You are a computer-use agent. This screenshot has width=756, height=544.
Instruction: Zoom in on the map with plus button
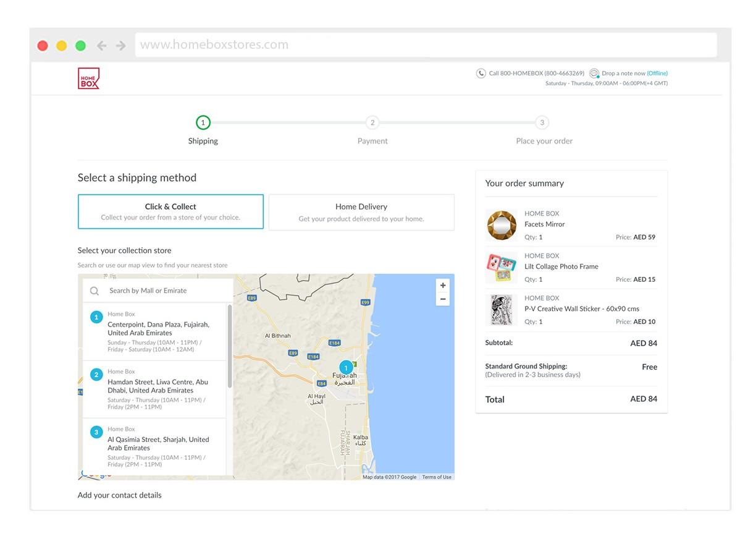pyautogui.click(x=443, y=286)
